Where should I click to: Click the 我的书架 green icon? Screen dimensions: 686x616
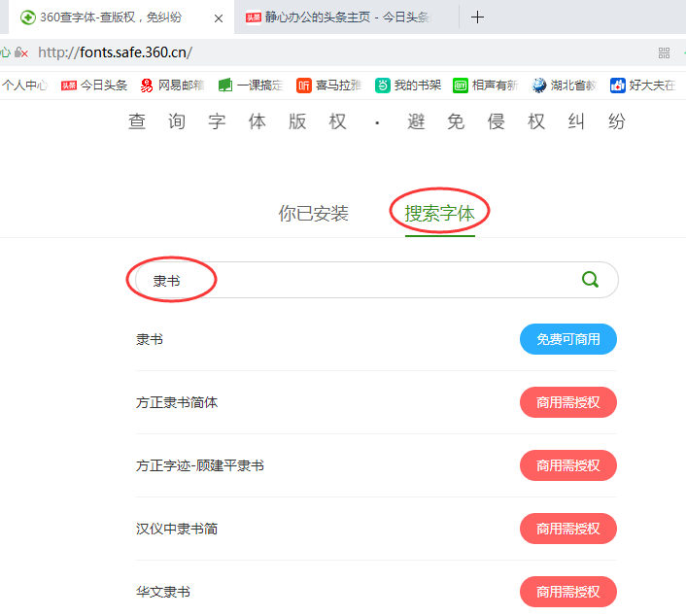(x=383, y=86)
